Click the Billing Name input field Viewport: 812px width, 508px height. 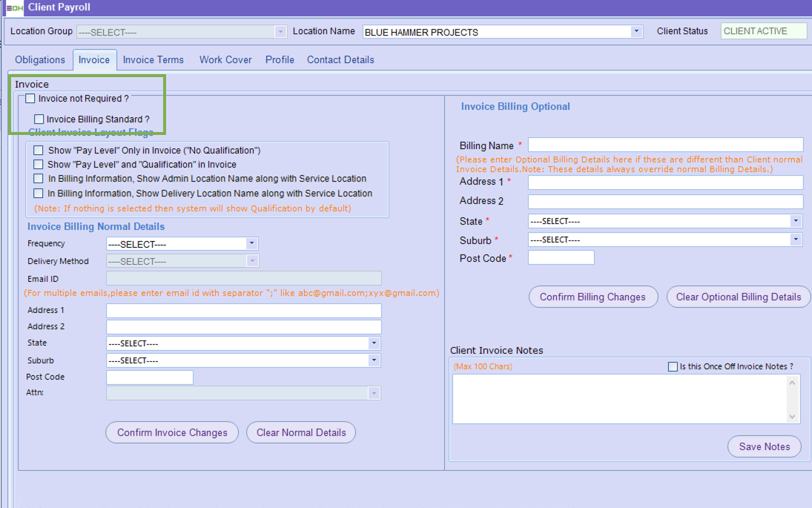coord(665,145)
